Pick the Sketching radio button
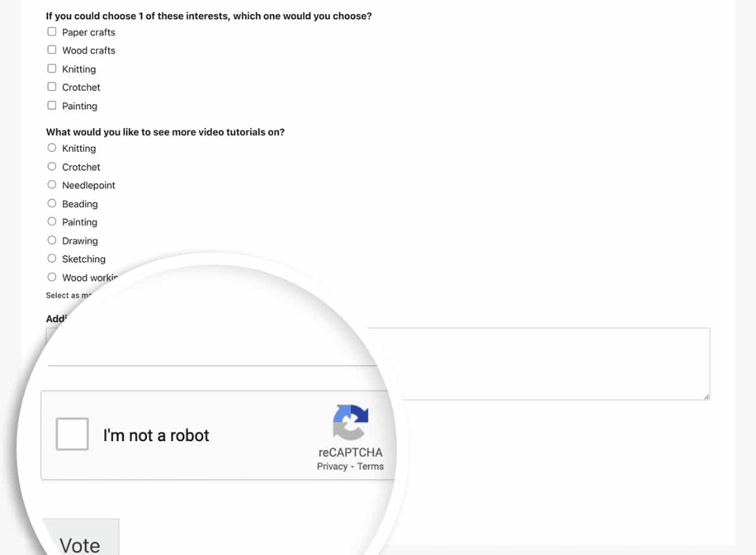756x555 pixels. 51,258
